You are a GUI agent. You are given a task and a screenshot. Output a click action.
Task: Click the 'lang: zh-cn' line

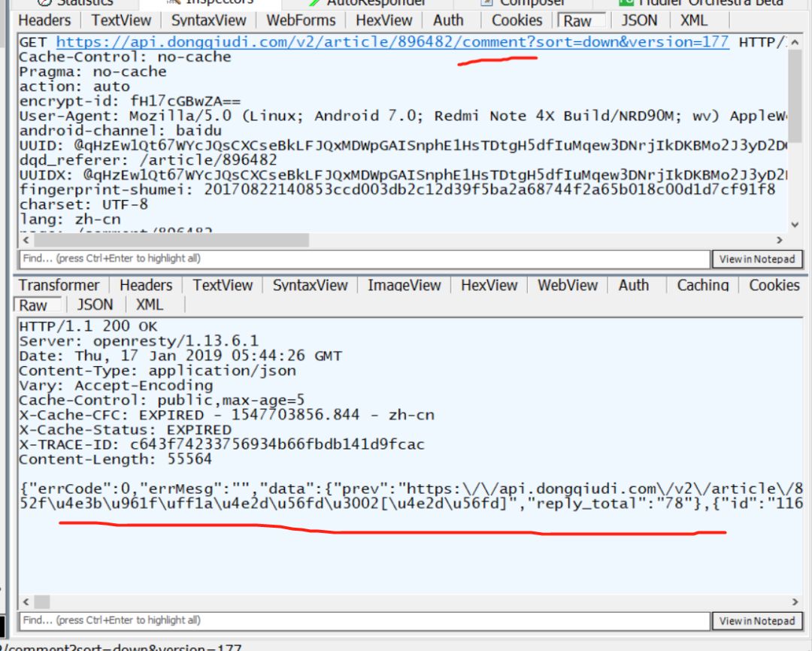(70, 219)
